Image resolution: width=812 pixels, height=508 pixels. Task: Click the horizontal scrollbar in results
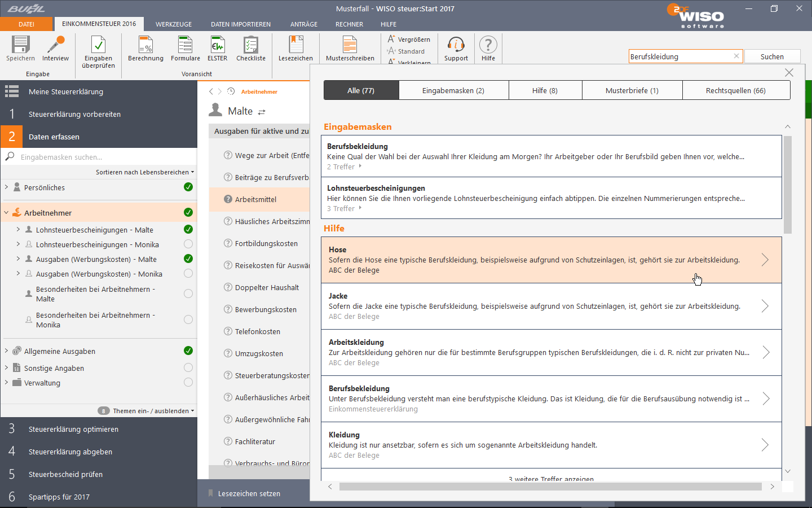click(550, 487)
